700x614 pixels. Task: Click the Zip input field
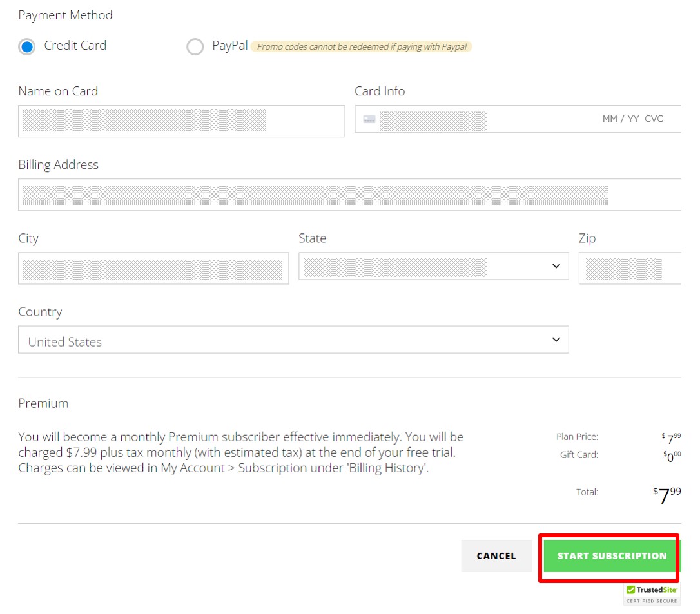click(630, 268)
